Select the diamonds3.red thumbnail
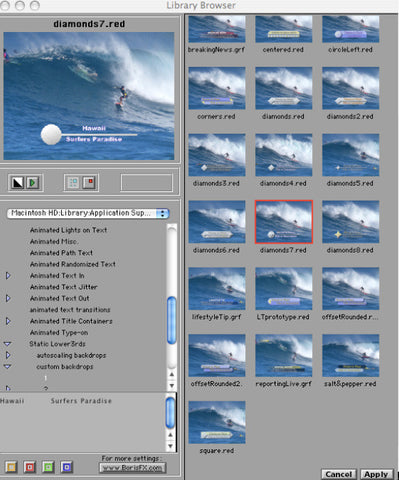399x480 pixels. pos(217,155)
